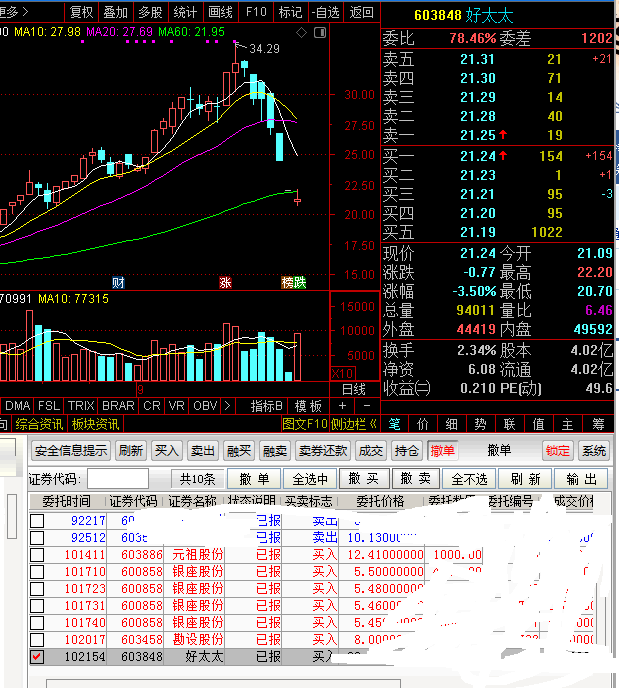The image size is (619, 688).
Task: Select the FSL indicator tab
Action: (x=49, y=406)
